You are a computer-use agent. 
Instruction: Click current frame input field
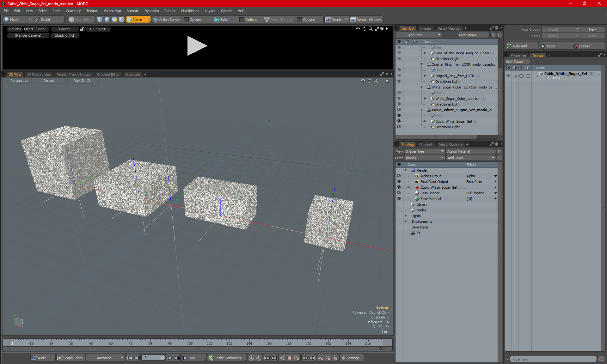click(x=152, y=358)
